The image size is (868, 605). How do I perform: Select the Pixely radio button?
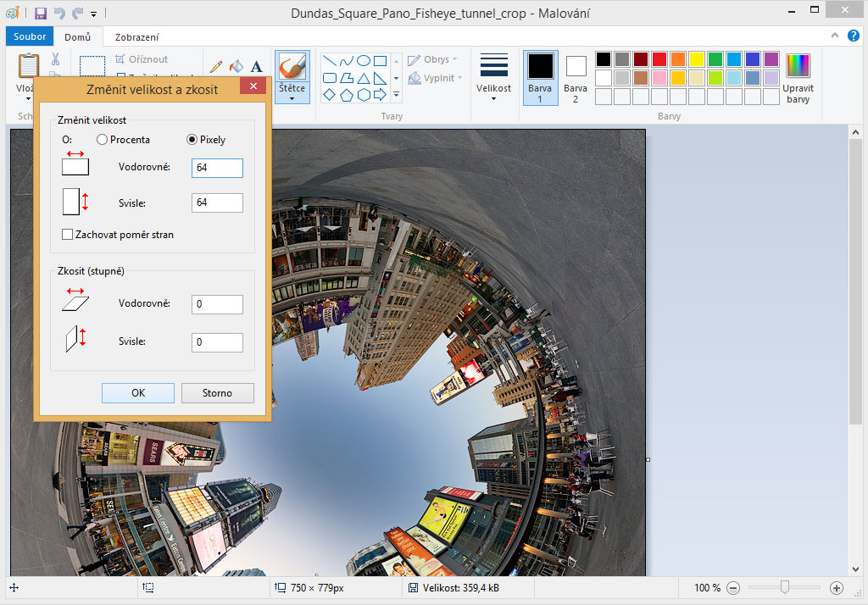(x=192, y=140)
